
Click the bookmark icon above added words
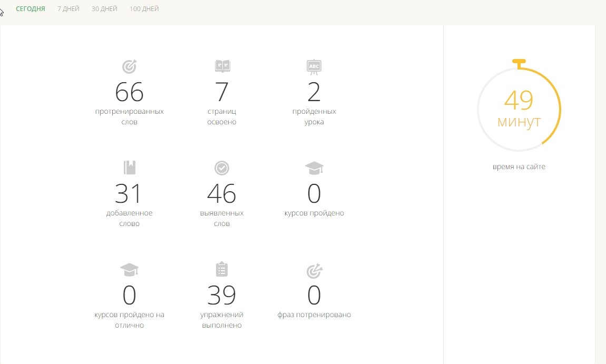129,168
